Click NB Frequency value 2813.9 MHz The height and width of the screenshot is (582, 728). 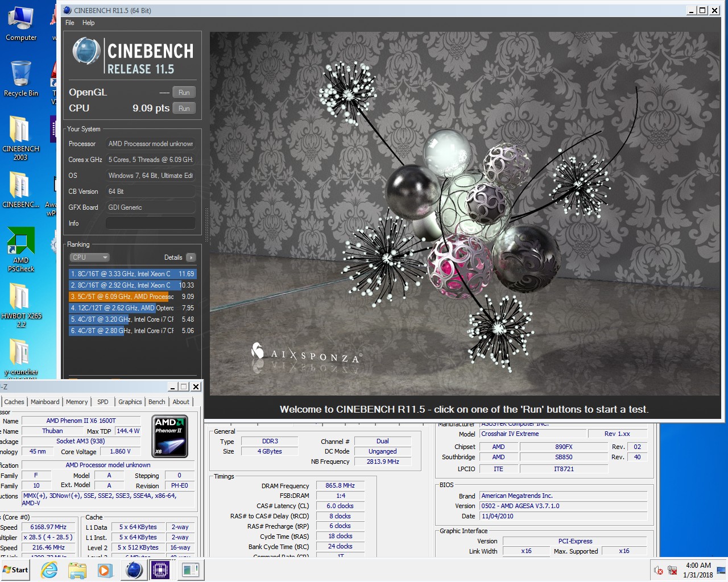tap(383, 462)
